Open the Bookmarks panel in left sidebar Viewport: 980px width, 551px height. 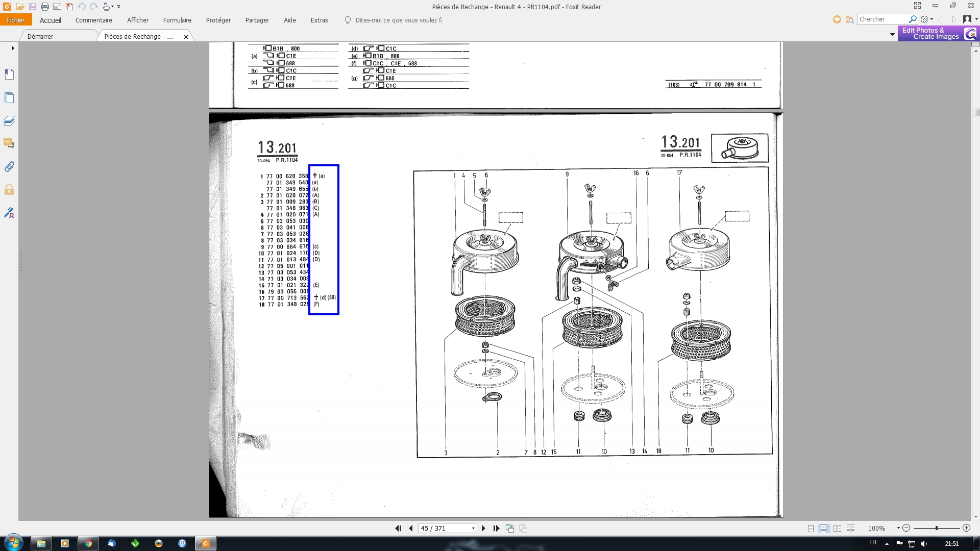click(x=9, y=74)
